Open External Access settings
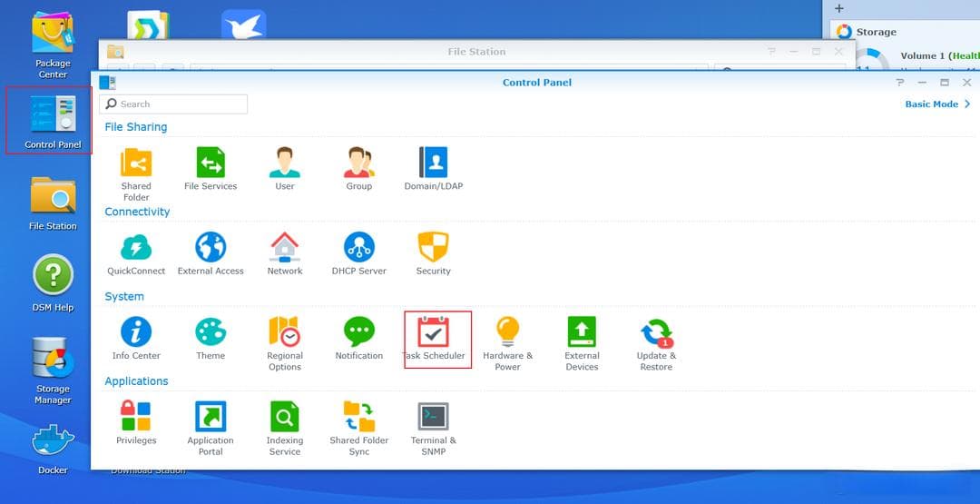980x504 pixels. (211, 253)
